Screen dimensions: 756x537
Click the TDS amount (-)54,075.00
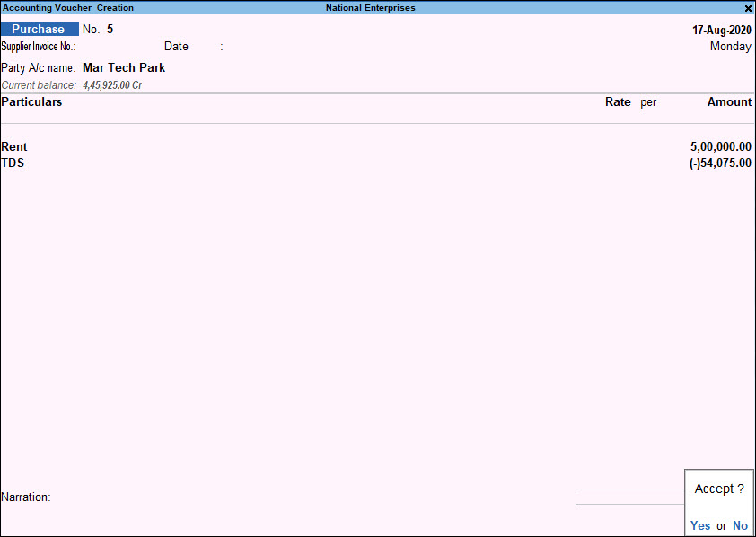click(720, 163)
